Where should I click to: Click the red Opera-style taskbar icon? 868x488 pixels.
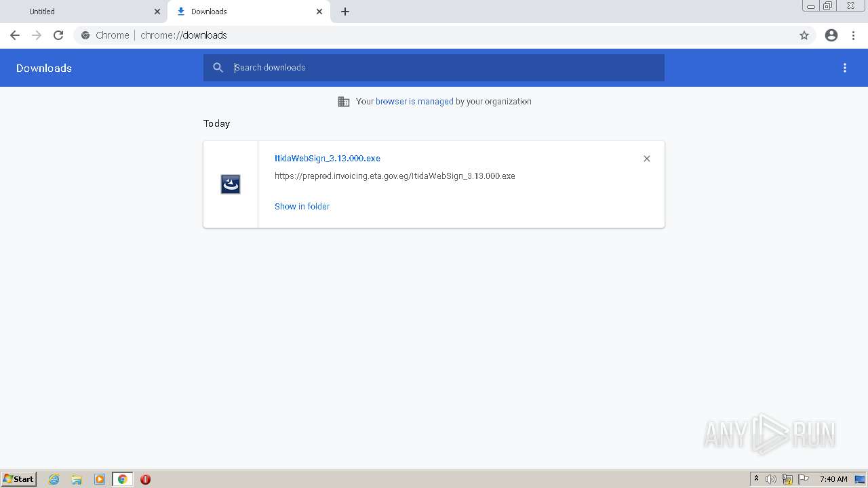pos(145,479)
